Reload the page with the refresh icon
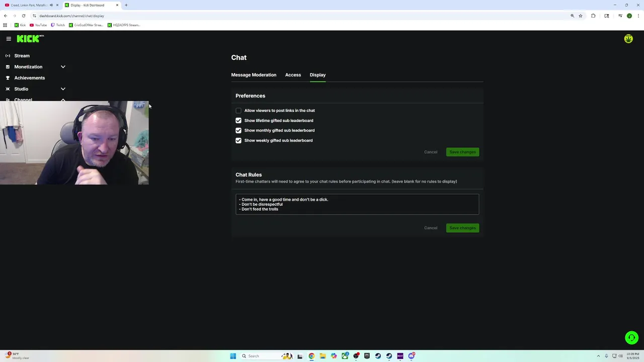Viewport: 644px width, 362px height. point(23,16)
